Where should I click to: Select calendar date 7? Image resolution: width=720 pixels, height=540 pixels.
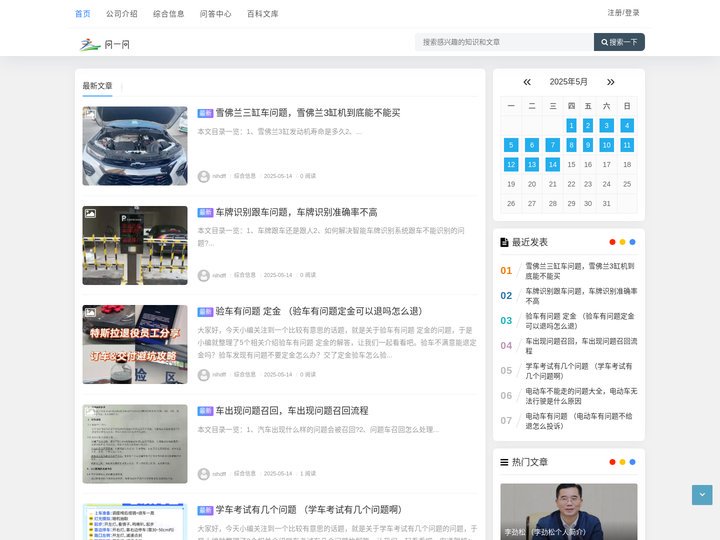coord(553,145)
